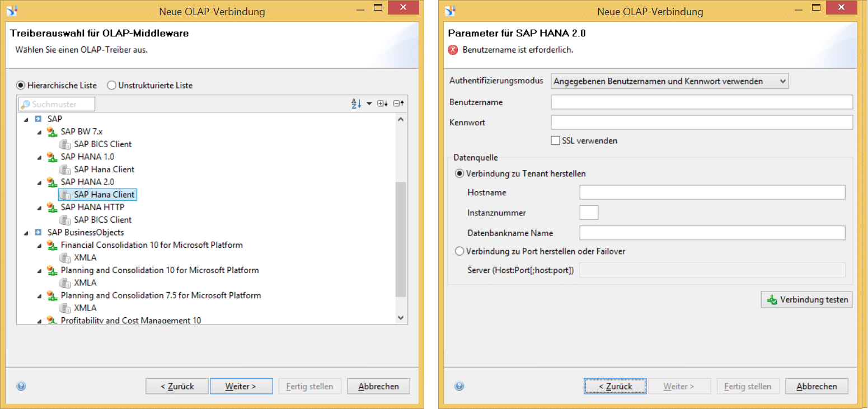The image size is (868, 409).
Task: Click into the Benutzername field
Action: (x=702, y=102)
